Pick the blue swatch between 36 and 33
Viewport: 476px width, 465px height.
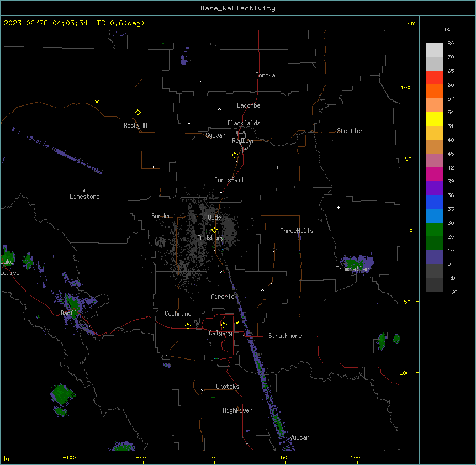434,202
